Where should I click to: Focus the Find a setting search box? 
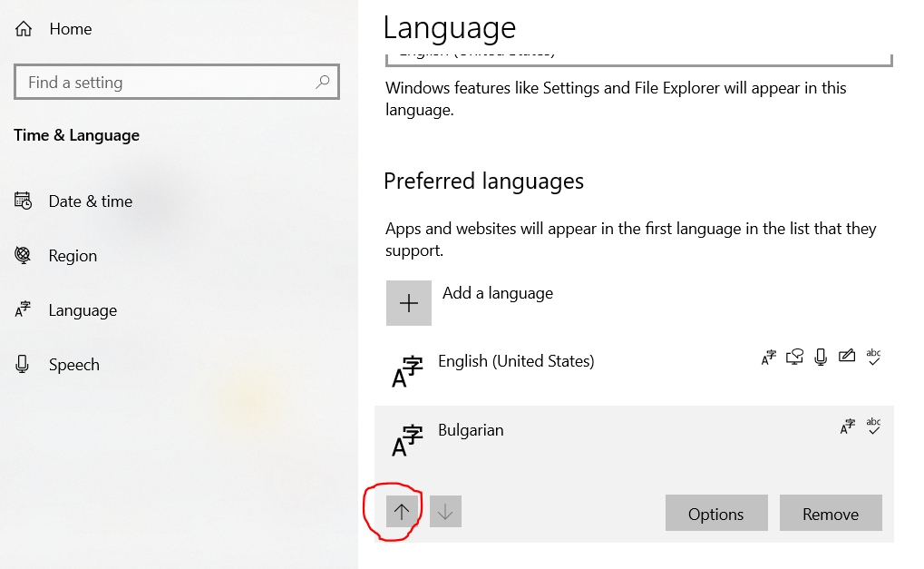pos(177,82)
